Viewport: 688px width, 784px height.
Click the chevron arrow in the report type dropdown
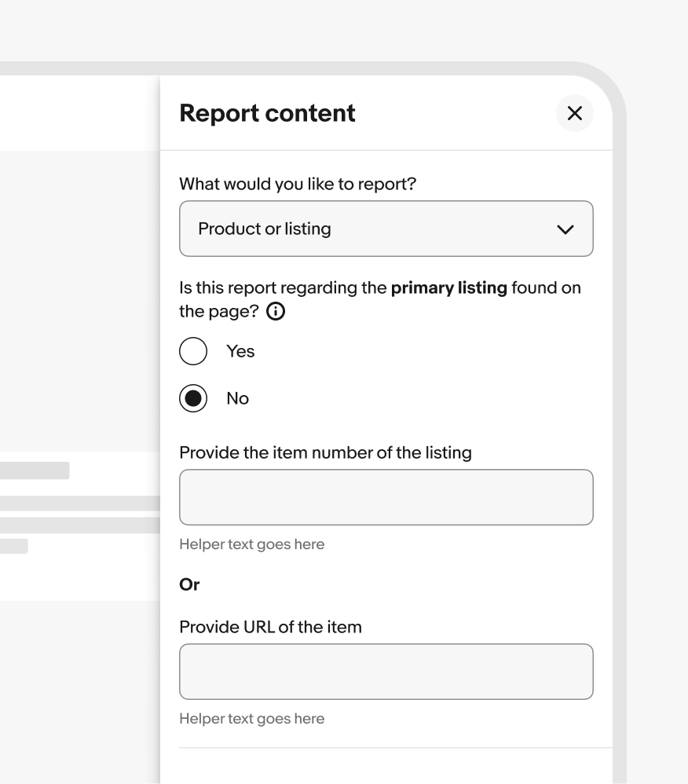point(565,229)
